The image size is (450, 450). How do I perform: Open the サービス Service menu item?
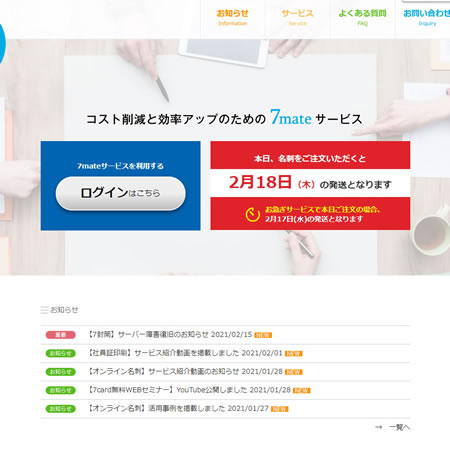point(297,18)
